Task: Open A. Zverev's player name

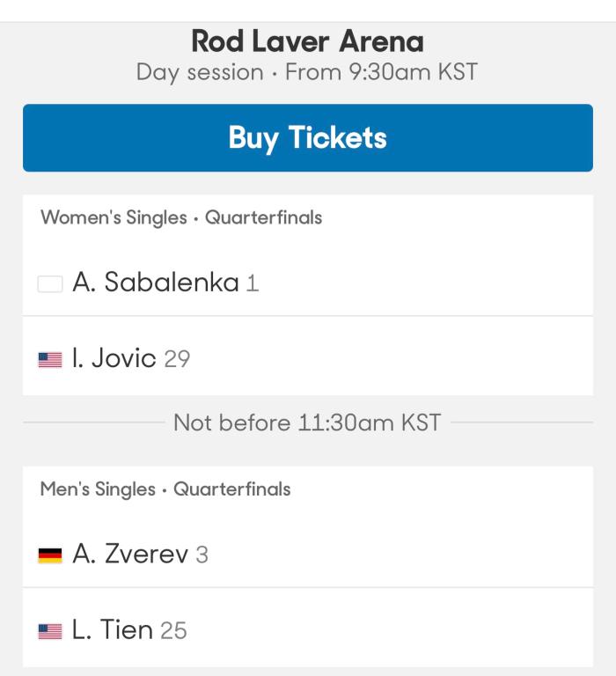Action: 129,555
